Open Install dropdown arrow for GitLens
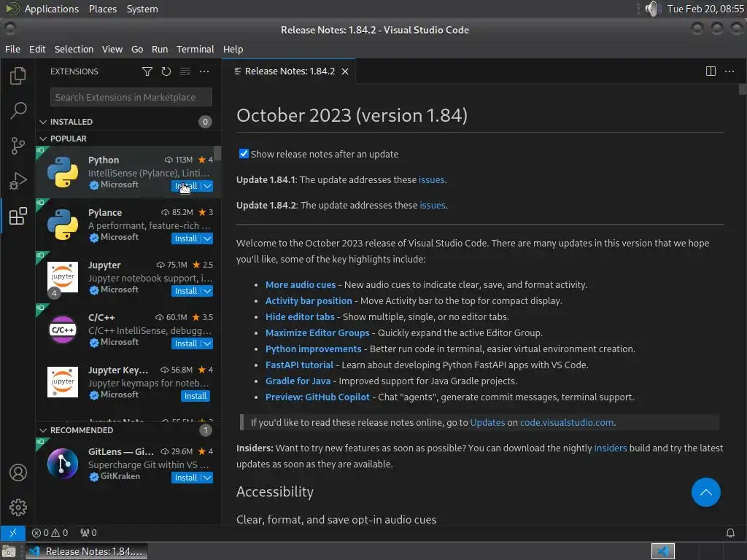 [207, 478]
